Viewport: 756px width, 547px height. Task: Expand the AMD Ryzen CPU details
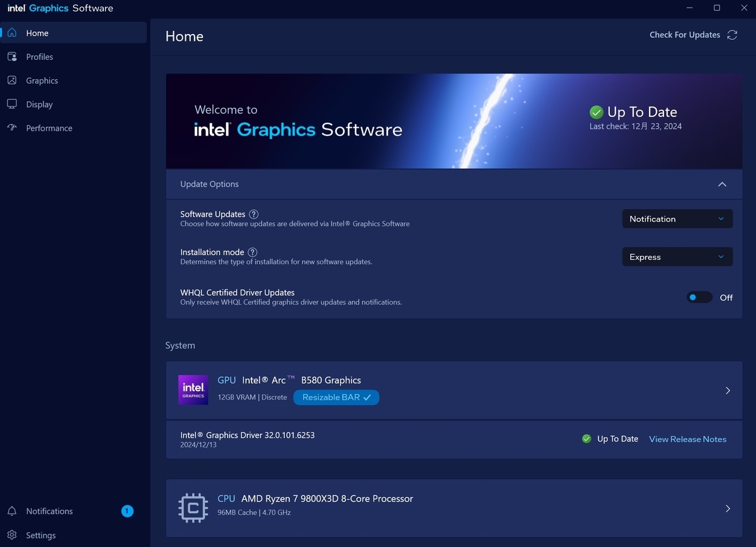coord(728,509)
